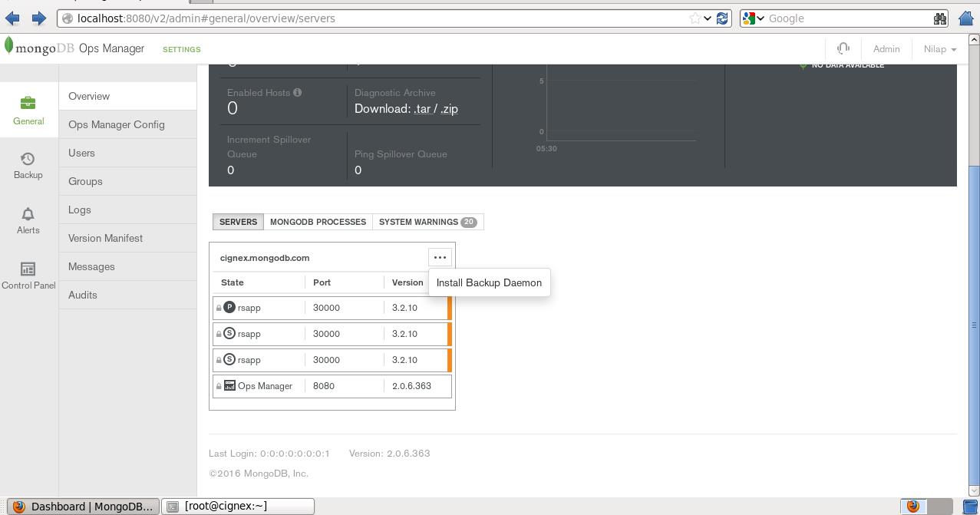Image resolution: width=980 pixels, height=515 pixels.
Task: Click the Google search magnifier icon
Action: [x=941, y=18]
